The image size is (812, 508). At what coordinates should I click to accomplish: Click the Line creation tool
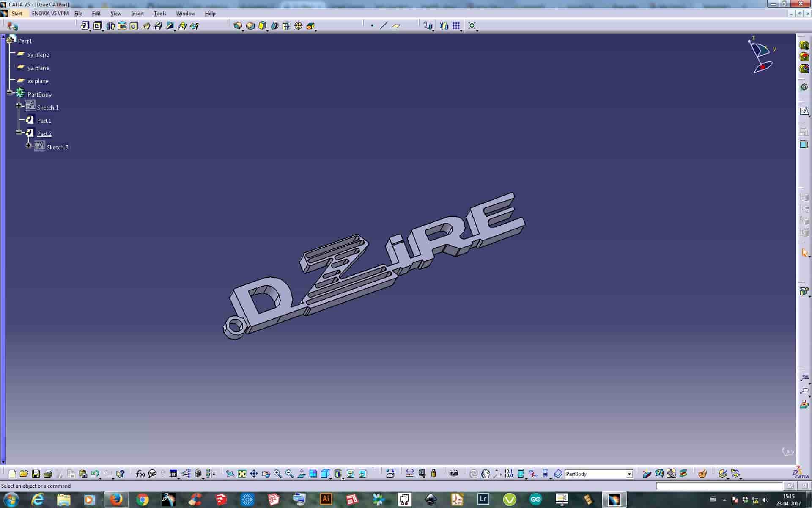[384, 26]
